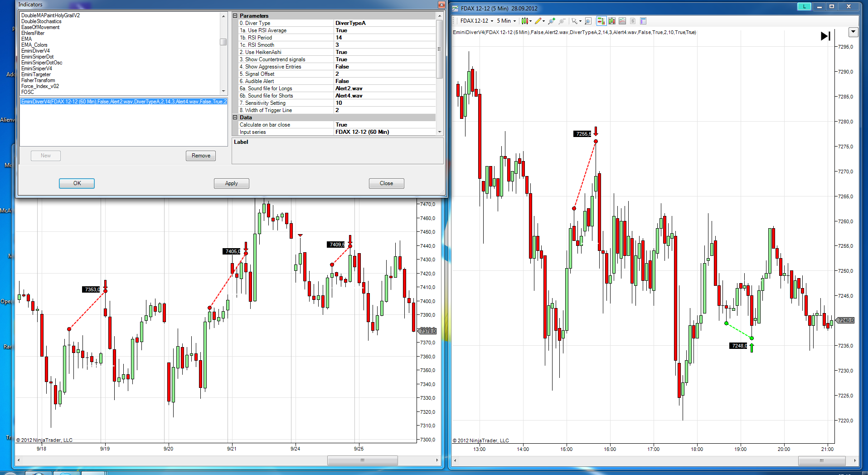Select DoubleStochastics in the indicator list
The width and height of the screenshot is (868, 475).
41,21
